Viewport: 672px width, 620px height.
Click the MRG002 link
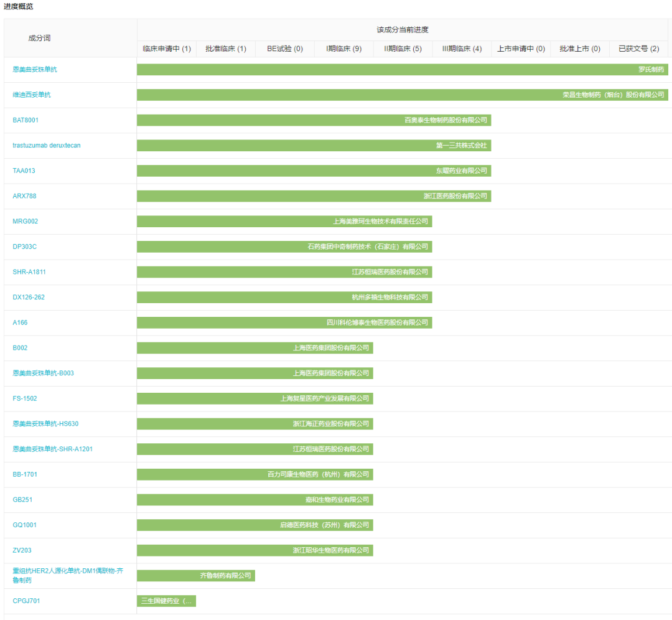pos(26,221)
